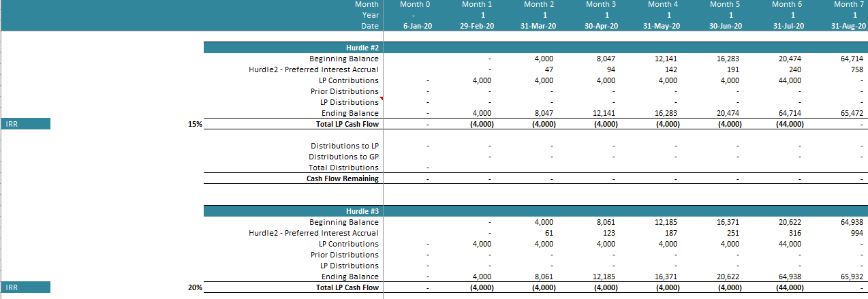Select the Month 0 column header cell
868x299 pixels.
pyautogui.click(x=415, y=4)
